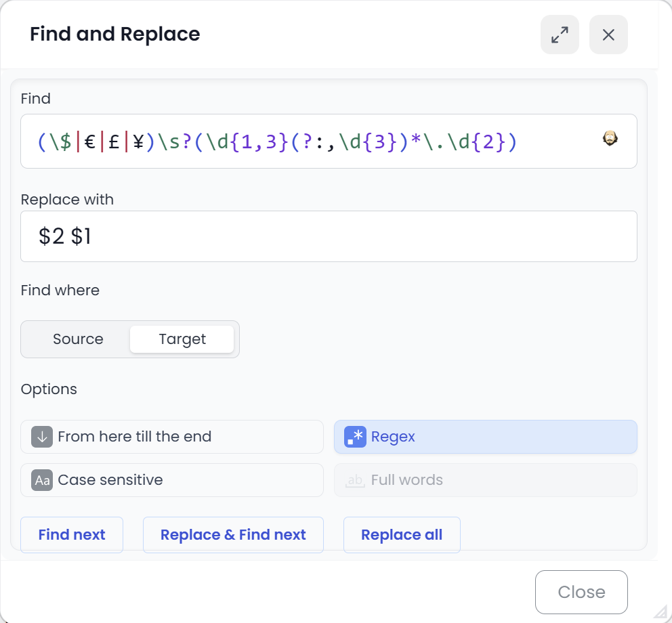Click the 'Aa' icon on the Case sensitive option
Screen dimensions: 672x623
pyautogui.click(x=41, y=480)
